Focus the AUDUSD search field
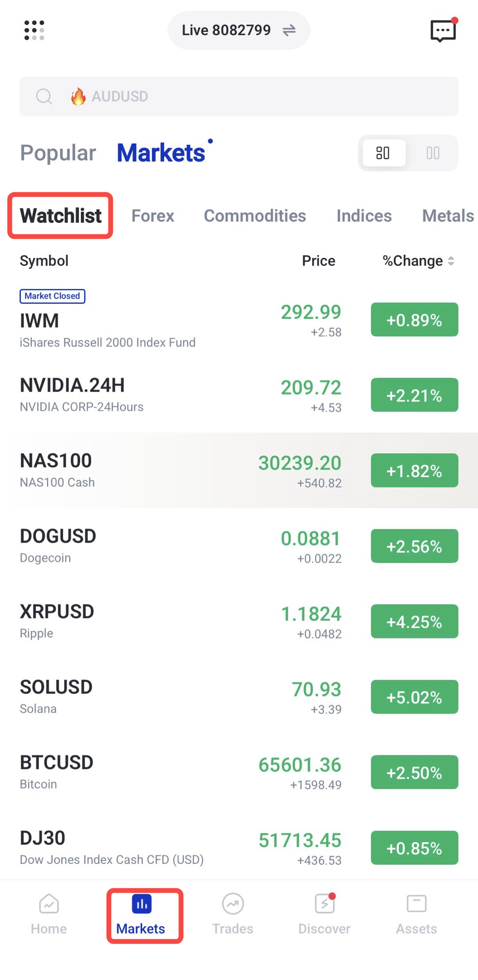This screenshot has width=478, height=980. tap(239, 97)
